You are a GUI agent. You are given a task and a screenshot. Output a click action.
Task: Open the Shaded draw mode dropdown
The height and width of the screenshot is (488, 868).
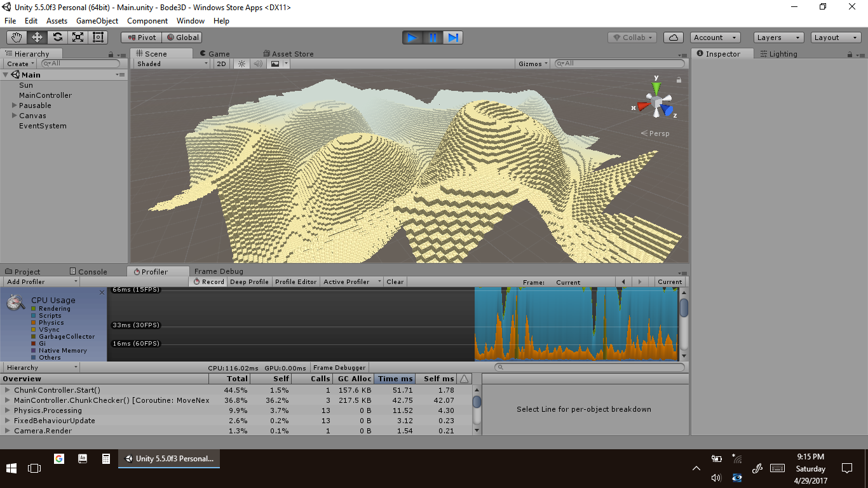coord(172,64)
